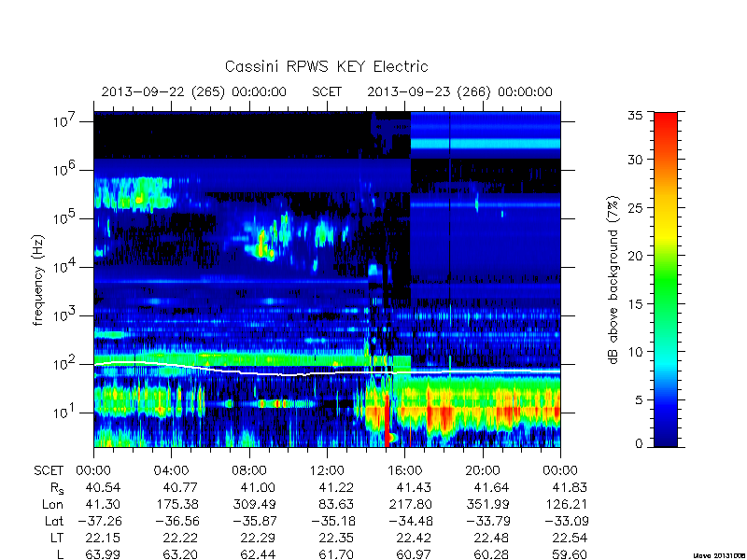Viewport: 747px width, 560px height.
Task: Click Lon value 175.38
Action: [x=177, y=504]
